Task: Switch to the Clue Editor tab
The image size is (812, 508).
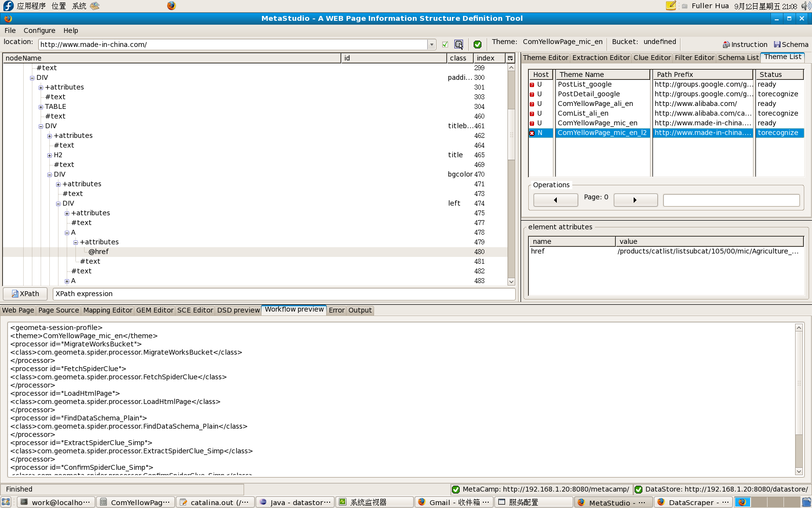Action: [652, 58]
